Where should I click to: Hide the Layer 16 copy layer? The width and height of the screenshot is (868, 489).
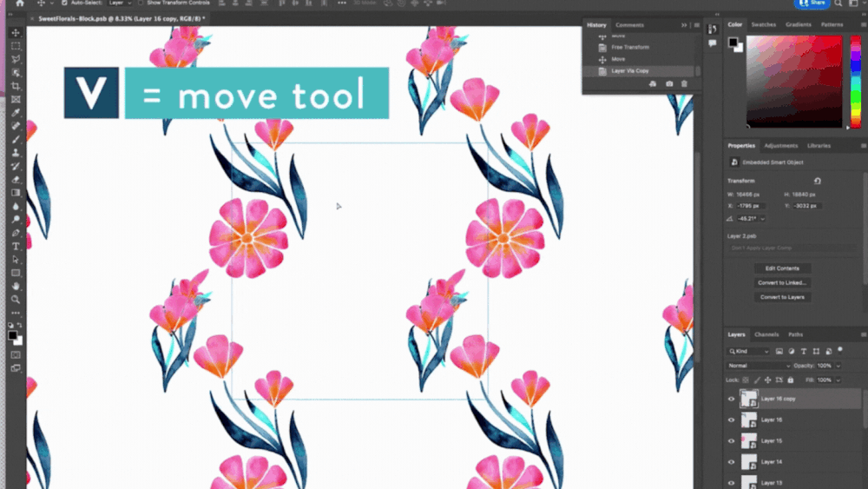731,399
